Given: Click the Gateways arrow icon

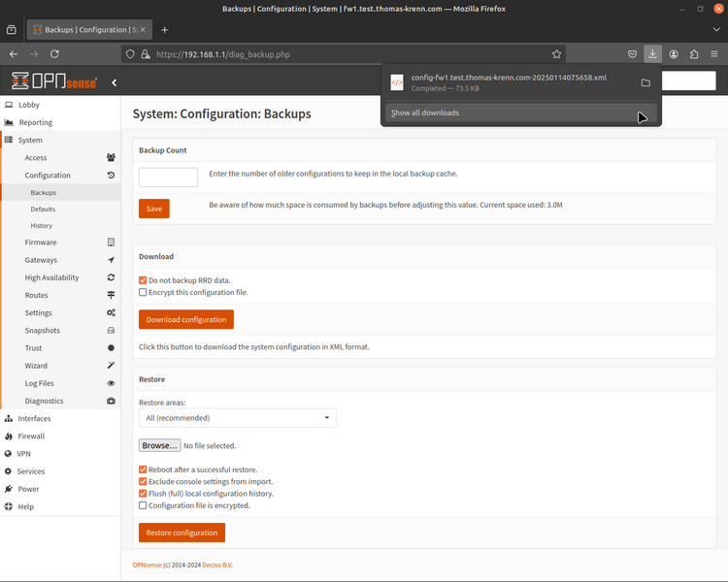Looking at the screenshot, I should pos(111,260).
